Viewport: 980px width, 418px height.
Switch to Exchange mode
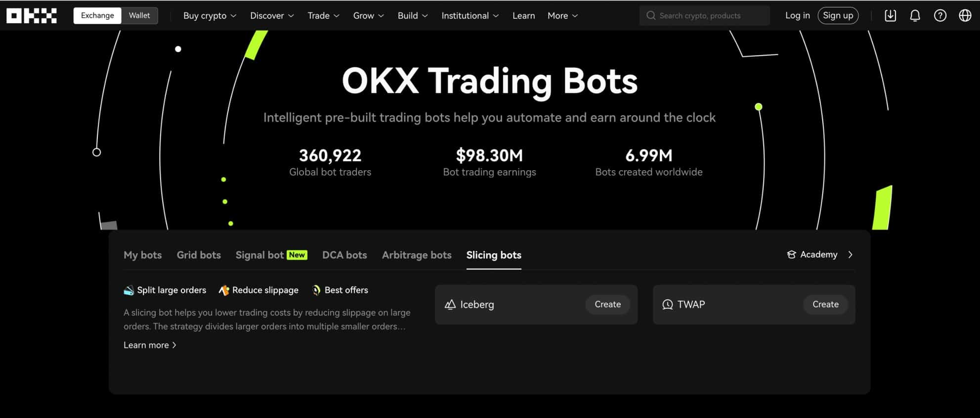97,16
